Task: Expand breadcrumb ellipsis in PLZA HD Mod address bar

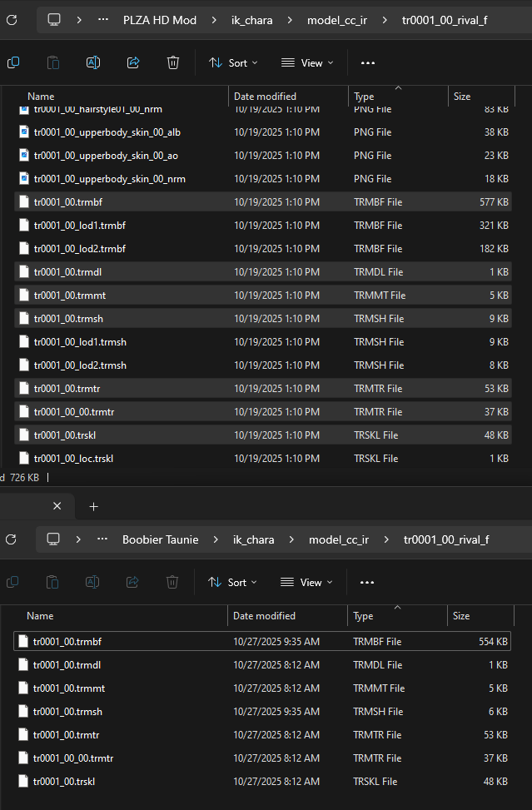Action: coord(103,20)
